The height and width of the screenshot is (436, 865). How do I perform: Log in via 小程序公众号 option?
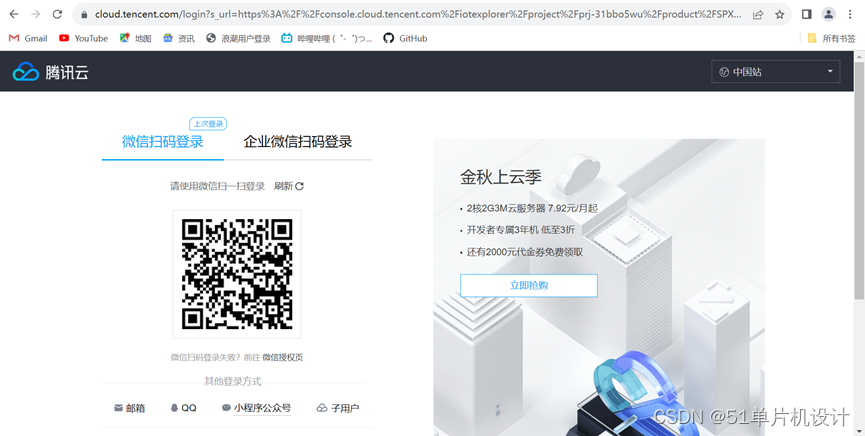coord(256,408)
